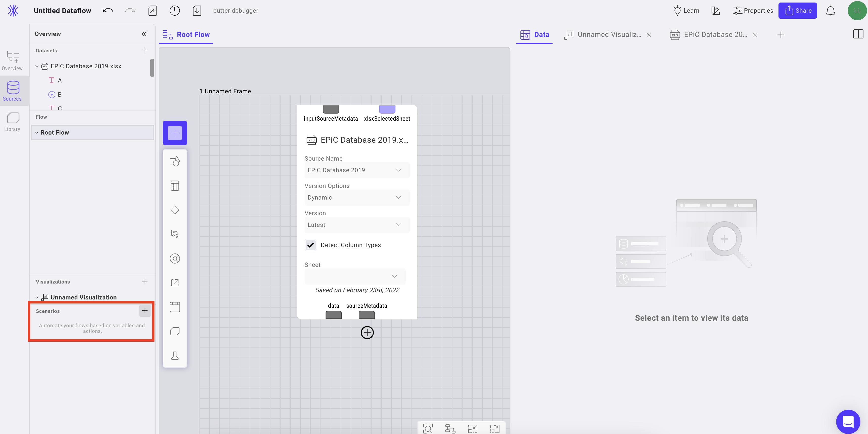This screenshot has height=434, width=868.
Task: Add a new scenario
Action: pos(145,311)
